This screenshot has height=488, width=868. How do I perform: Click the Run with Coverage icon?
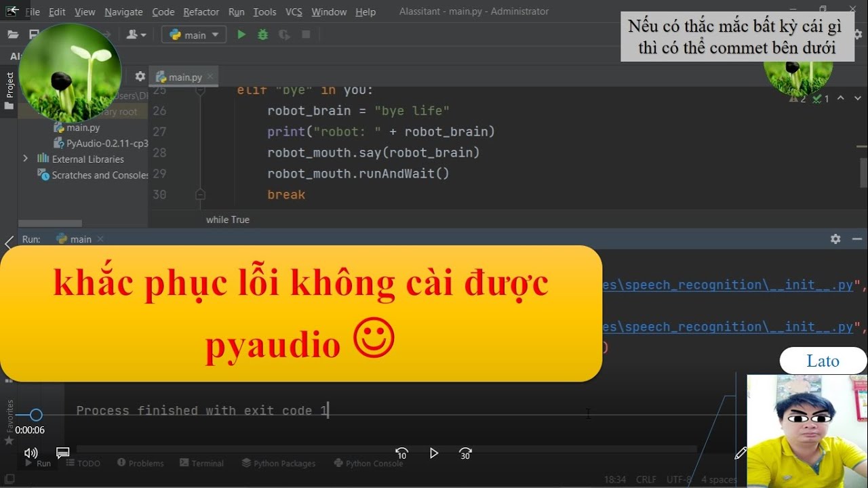click(x=284, y=35)
